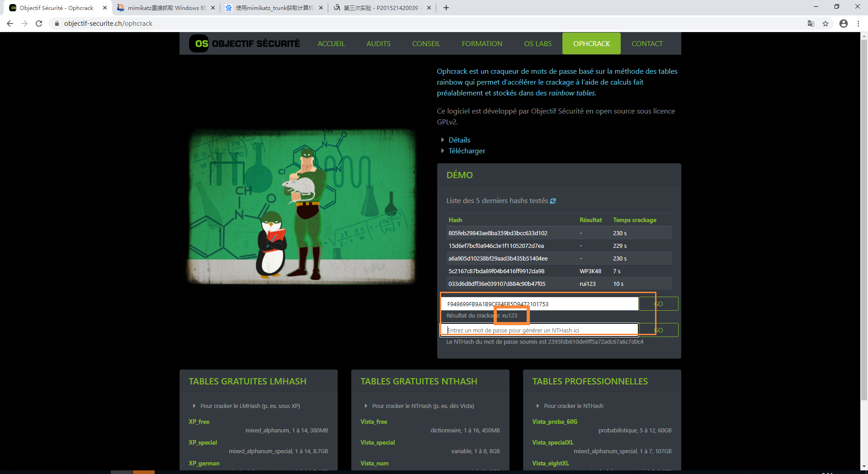Open the Vista_eightXL table link
Screen dimensions: 868x474
click(x=551, y=464)
